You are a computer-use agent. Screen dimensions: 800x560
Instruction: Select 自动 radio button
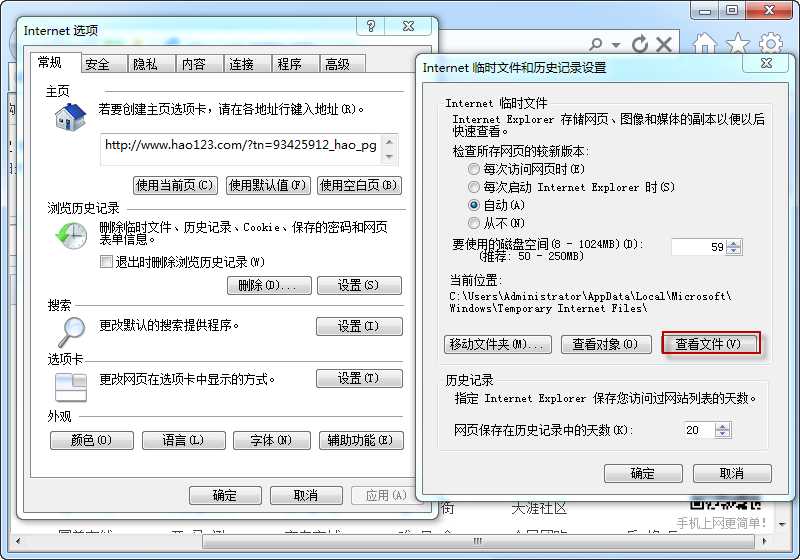tap(474, 205)
